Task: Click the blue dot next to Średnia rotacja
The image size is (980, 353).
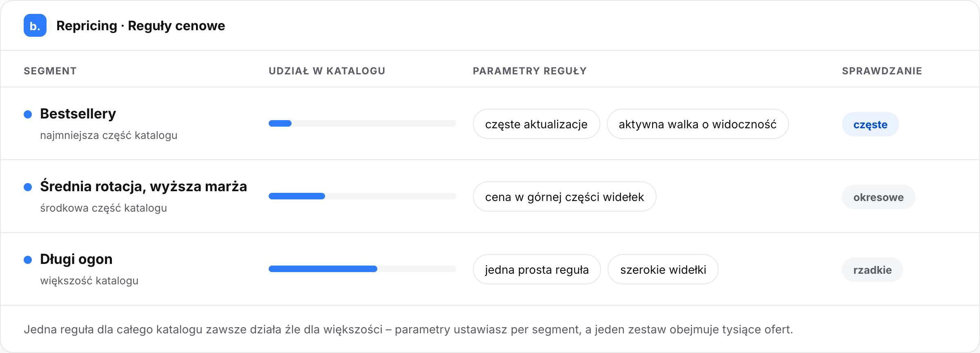Action: 28,187
